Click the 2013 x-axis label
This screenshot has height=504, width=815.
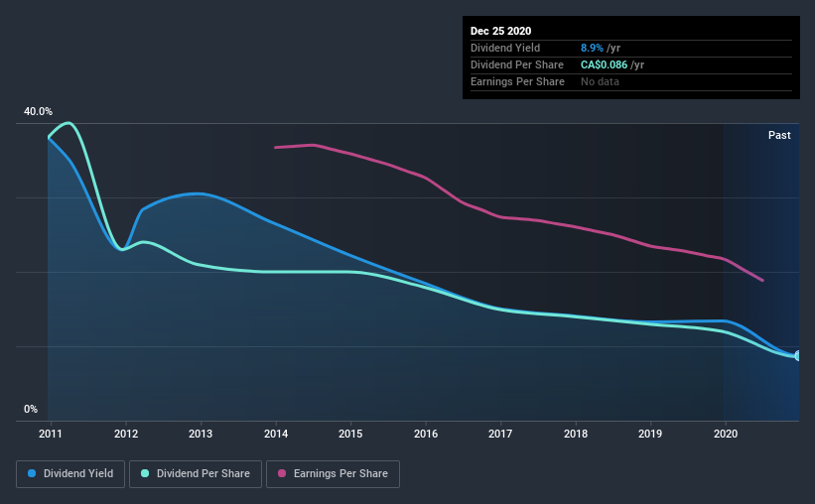(x=201, y=434)
